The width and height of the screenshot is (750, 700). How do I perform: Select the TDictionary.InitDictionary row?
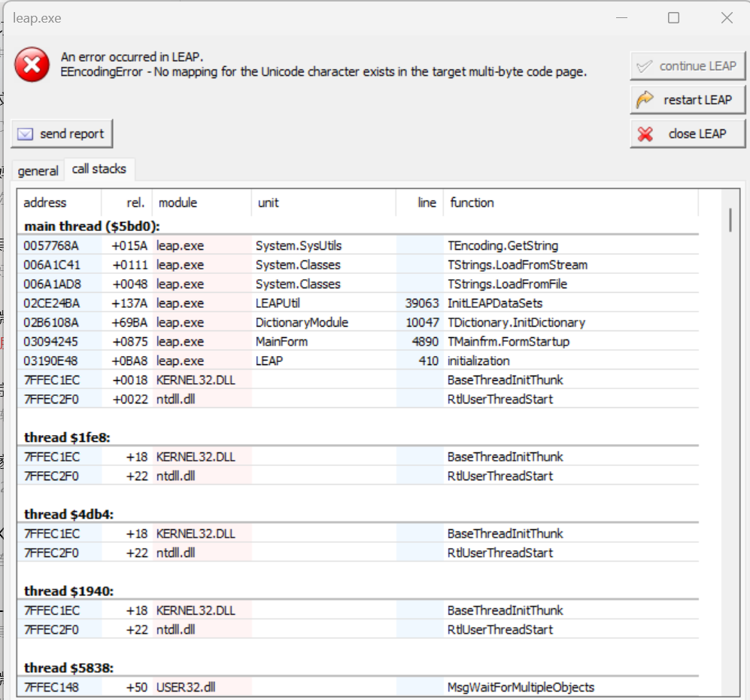point(358,322)
